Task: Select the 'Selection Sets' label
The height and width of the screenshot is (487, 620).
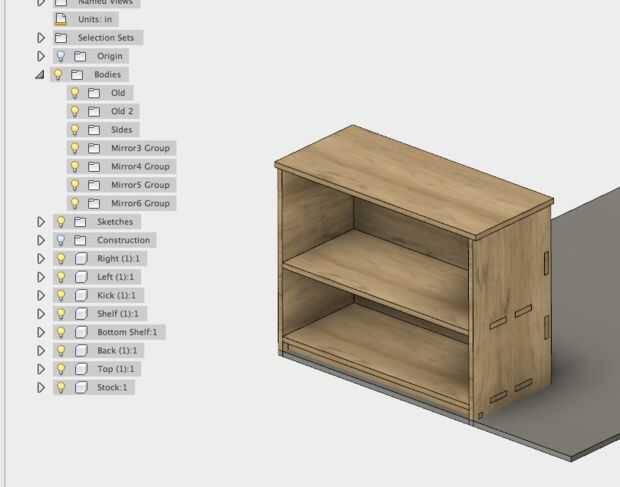Action: point(106,38)
